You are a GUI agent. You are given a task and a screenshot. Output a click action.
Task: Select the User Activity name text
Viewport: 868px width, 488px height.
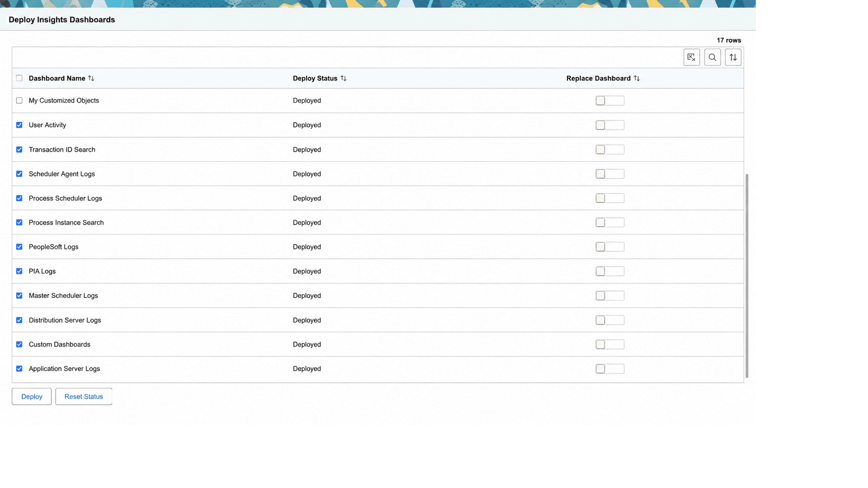[47, 125]
